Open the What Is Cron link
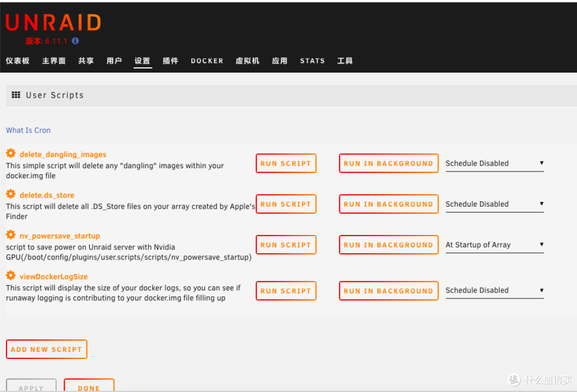 coord(28,130)
